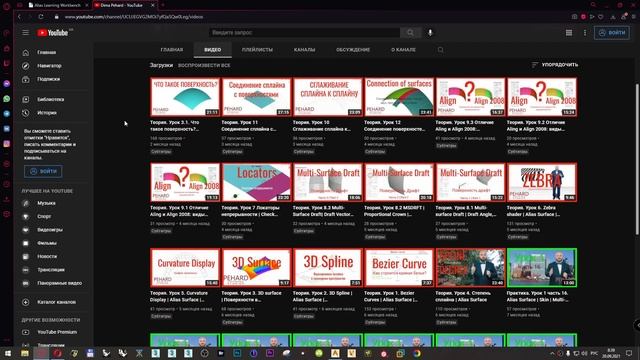Viewport: 640px width, 360px height.
Task: Switch to Alias Learning Workbench browser tab
Action: [x=57, y=5]
